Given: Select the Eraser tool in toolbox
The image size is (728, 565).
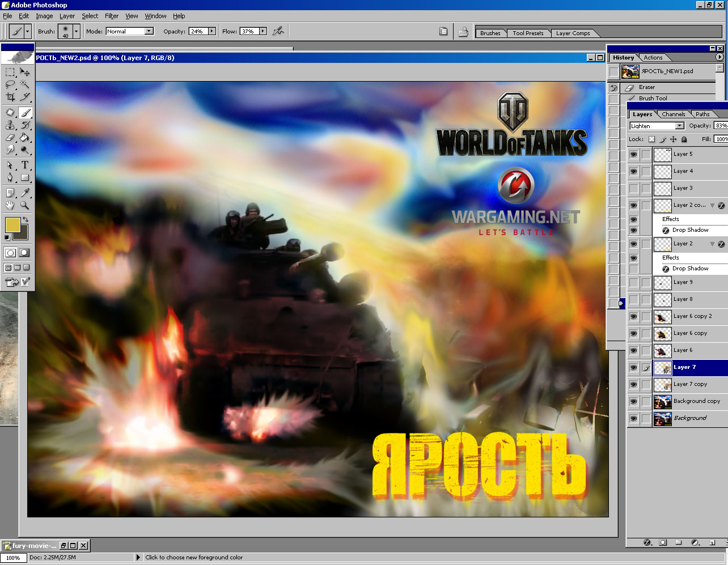Looking at the screenshot, I should pos(10,138).
